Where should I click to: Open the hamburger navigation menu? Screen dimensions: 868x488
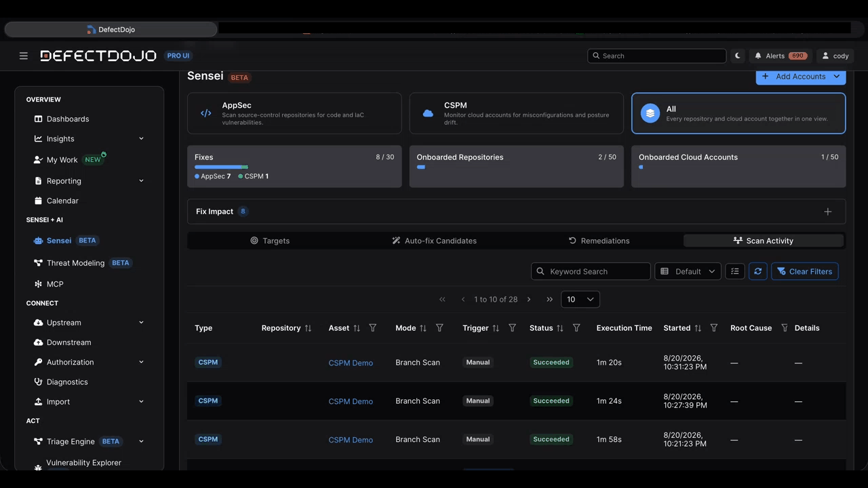click(24, 56)
